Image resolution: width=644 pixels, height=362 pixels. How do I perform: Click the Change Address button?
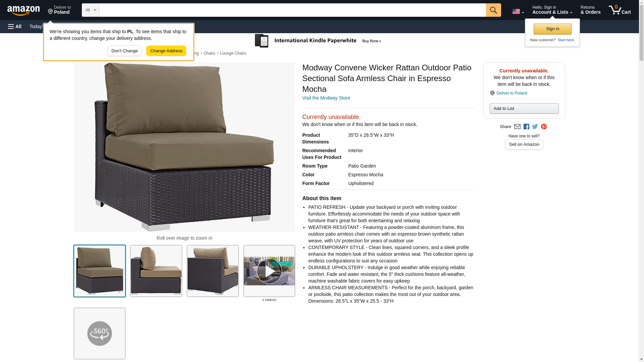click(x=166, y=51)
